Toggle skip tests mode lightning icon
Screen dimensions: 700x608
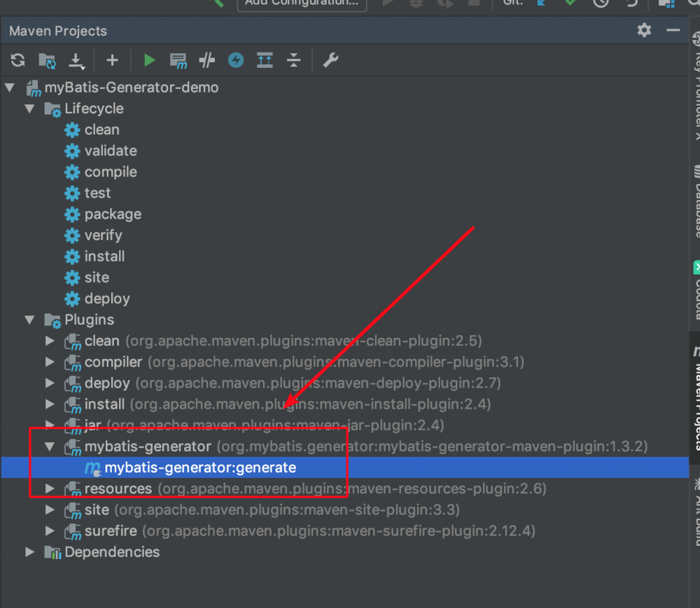coord(236,59)
